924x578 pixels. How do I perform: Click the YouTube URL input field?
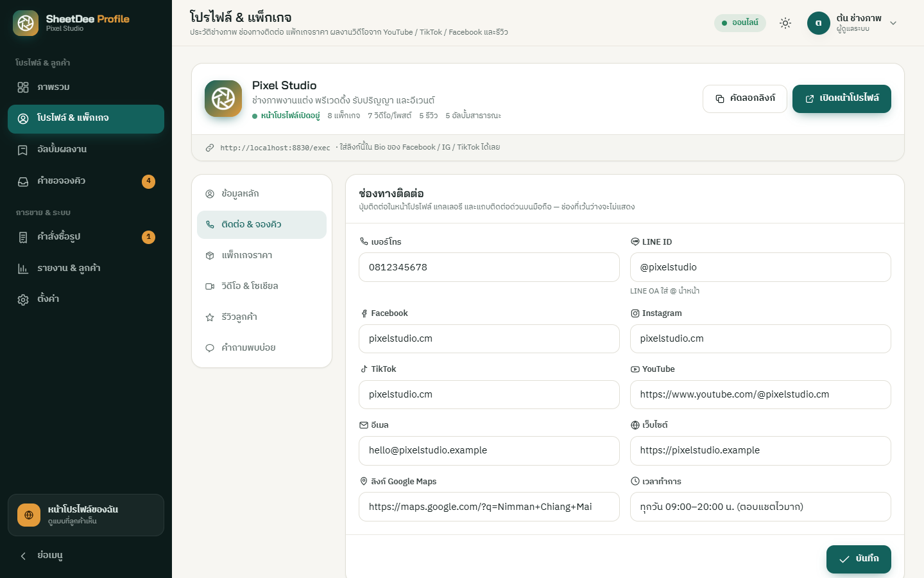coord(760,394)
